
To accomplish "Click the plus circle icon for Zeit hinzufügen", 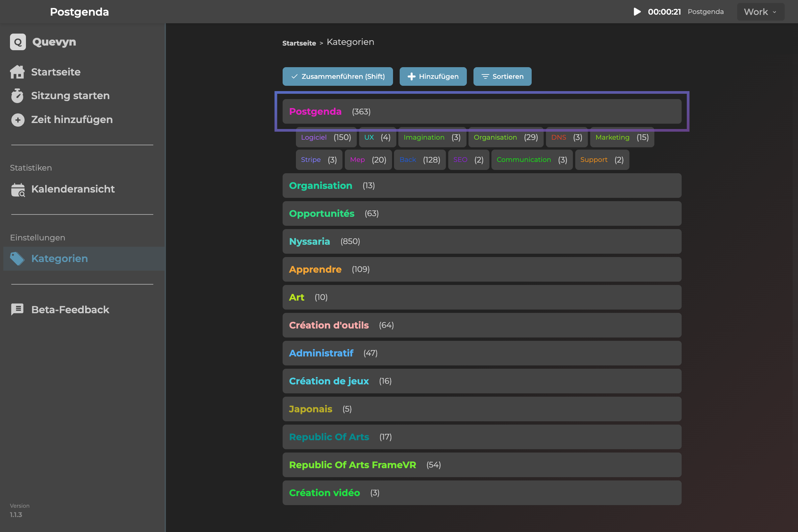I will (18, 120).
